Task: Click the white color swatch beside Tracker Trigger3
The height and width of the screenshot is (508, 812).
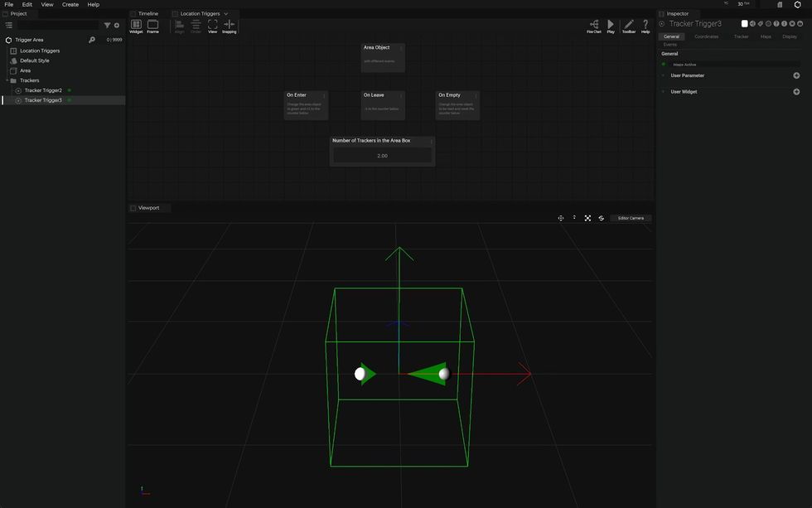Action: tap(744, 23)
